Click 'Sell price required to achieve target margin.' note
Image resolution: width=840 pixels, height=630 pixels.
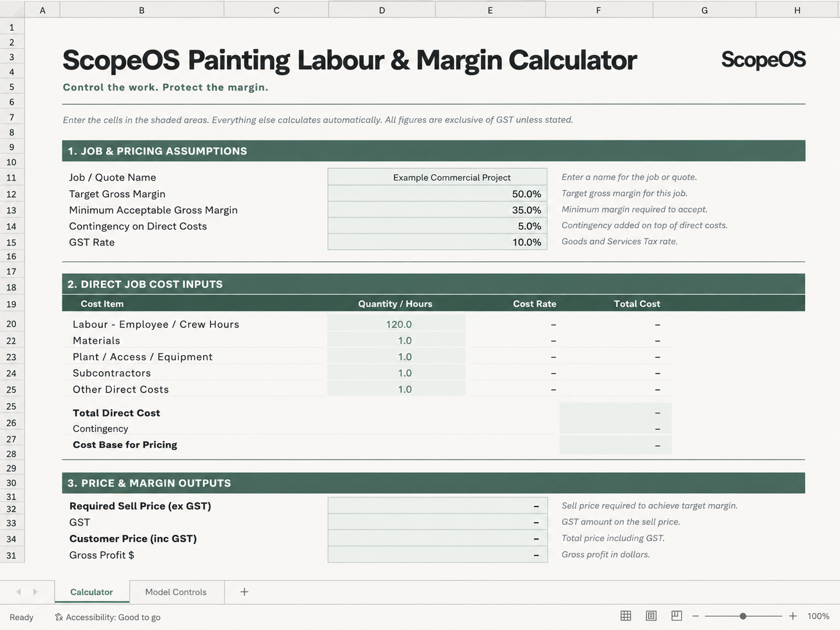[650, 505]
